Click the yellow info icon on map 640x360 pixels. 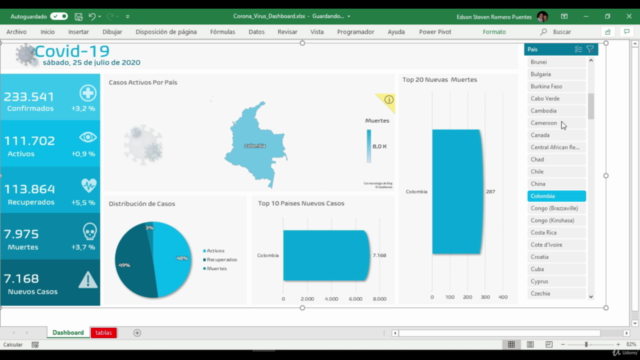pos(389,100)
